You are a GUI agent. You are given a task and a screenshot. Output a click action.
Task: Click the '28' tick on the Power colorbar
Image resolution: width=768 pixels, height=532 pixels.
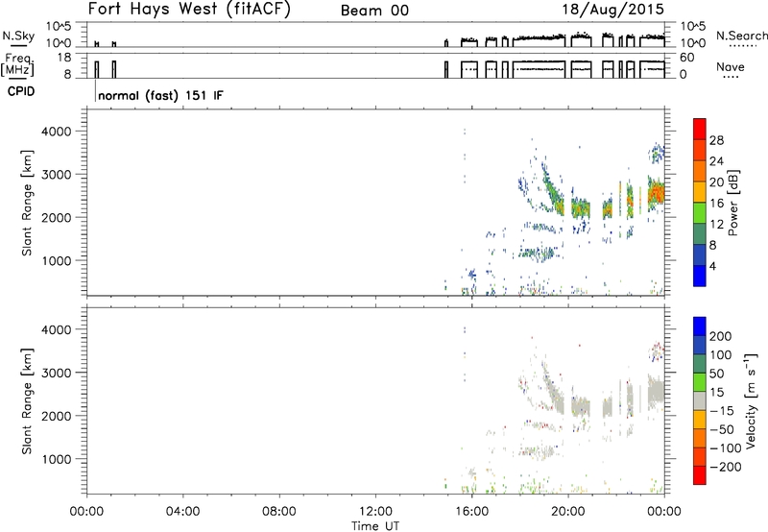pyautogui.click(x=716, y=140)
